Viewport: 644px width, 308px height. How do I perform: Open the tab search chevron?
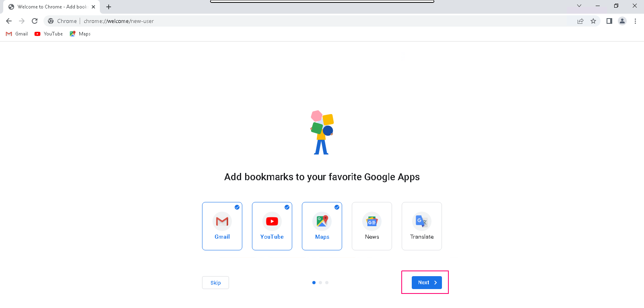point(579,6)
